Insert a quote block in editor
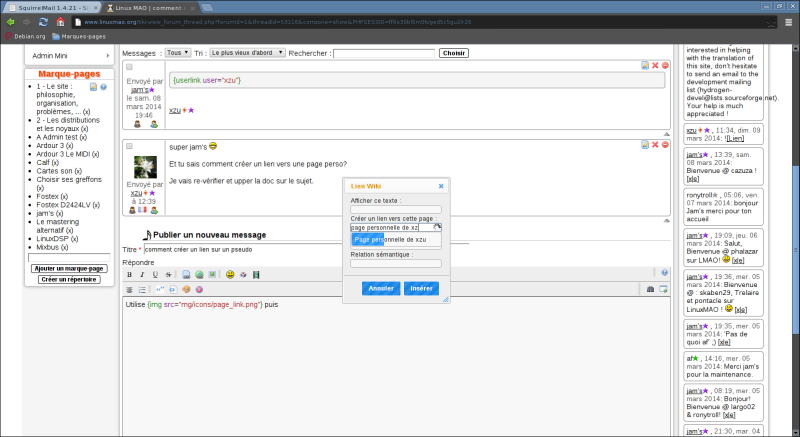The image size is (800, 437). click(x=160, y=290)
